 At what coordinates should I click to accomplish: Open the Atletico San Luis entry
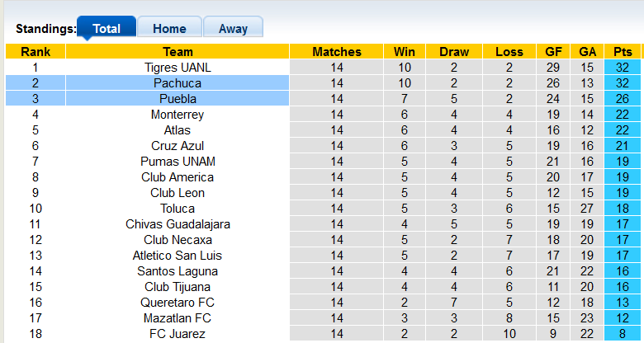tap(178, 256)
